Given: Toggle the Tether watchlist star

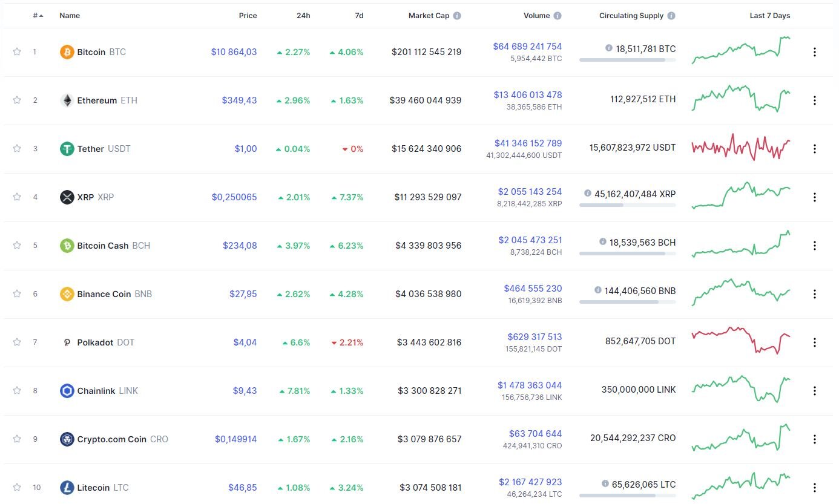Looking at the screenshot, I should point(17,148).
